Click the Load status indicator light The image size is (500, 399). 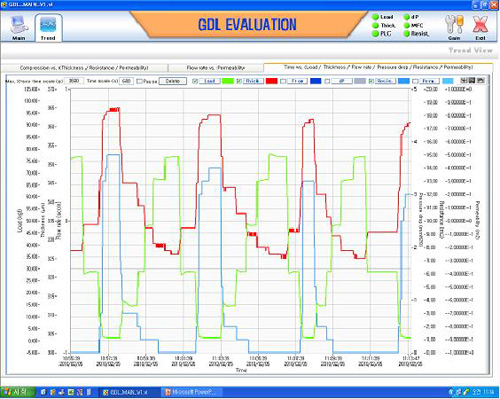click(x=375, y=17)
